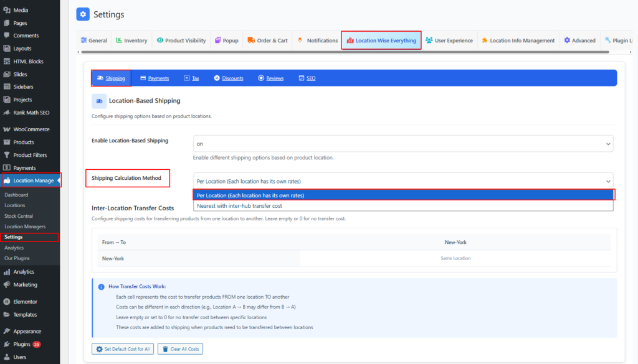Click the Rank Math SEO icon
Image resolution: width=638 pixels, height=364 pixels.
click(x=6, y=113)
